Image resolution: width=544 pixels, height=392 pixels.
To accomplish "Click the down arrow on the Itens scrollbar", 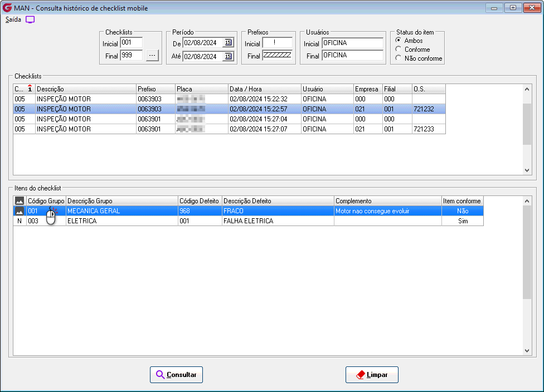I will coord(527,351).
